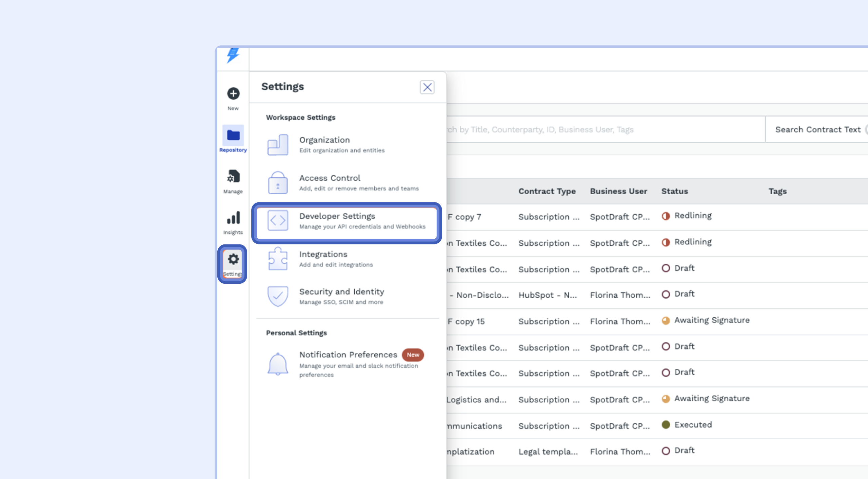Open the Manage sidebar icon
Screen dimensions: 868x479
tap(233, 177)
